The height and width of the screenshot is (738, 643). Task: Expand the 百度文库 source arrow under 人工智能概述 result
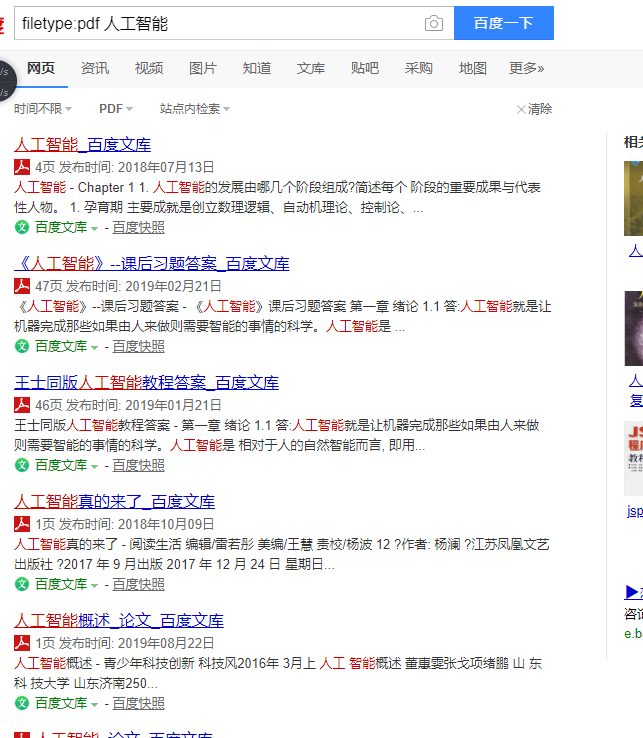click(94, 705)
